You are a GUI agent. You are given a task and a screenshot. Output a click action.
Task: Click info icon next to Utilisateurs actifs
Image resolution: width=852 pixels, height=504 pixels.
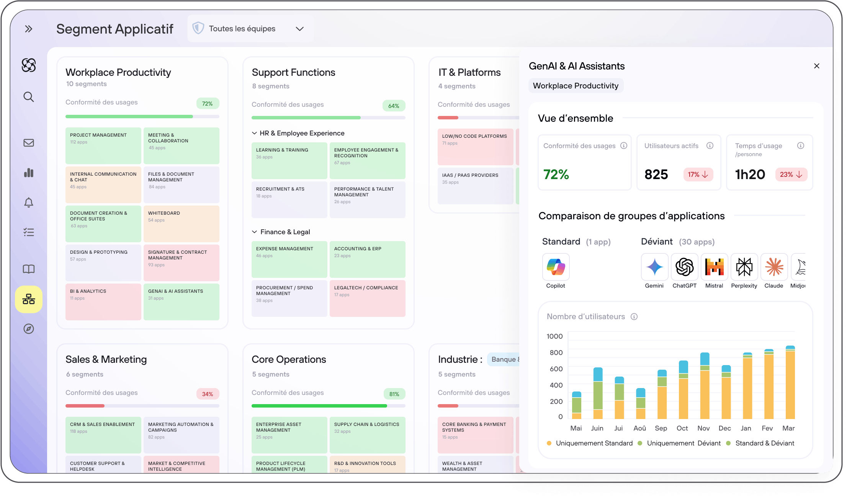[x=710, y=145]
